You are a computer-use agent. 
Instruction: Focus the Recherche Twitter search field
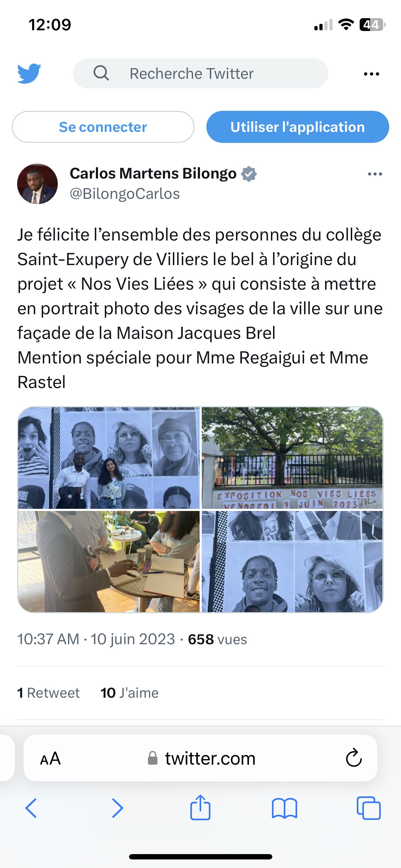click(200, 73)
